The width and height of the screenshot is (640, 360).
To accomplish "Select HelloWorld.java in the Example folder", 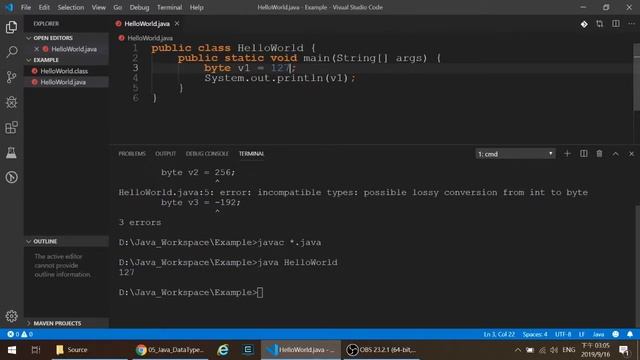I will pos(63,82).
